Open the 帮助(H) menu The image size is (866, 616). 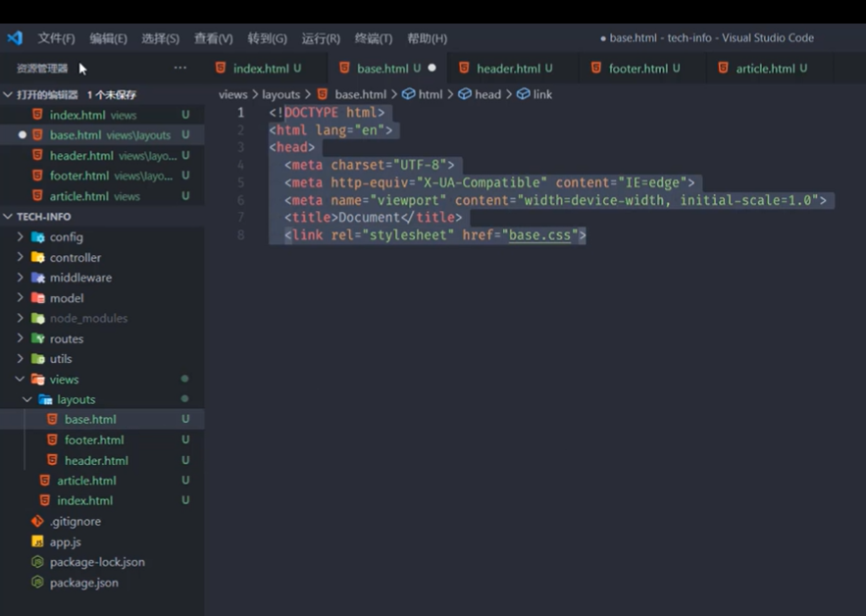point(427,38)
